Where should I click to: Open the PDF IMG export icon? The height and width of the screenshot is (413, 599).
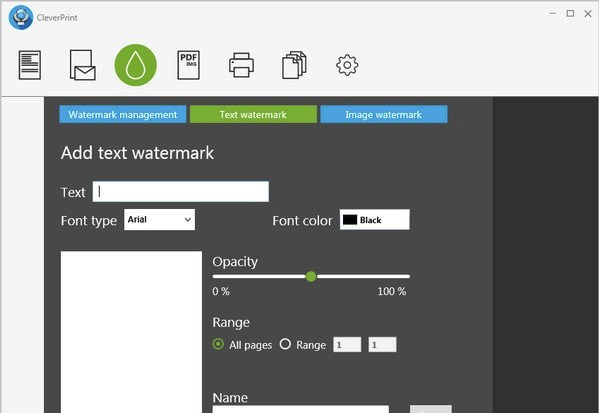click(188, 65)
